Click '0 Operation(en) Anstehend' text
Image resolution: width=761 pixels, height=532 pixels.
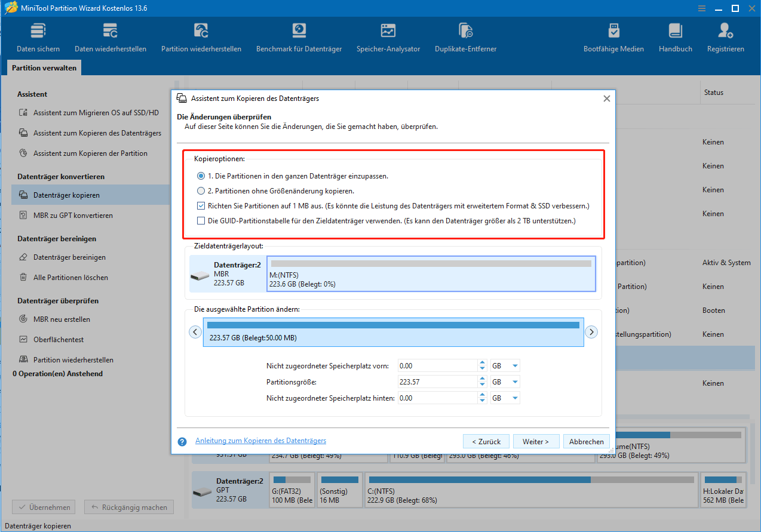57,374
